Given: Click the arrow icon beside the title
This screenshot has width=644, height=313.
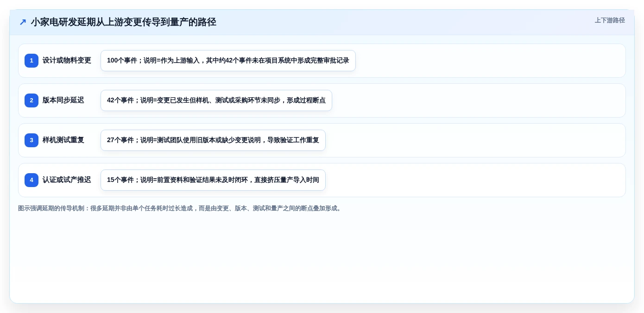Looking at the screenshot, I should tap(23, 22).
